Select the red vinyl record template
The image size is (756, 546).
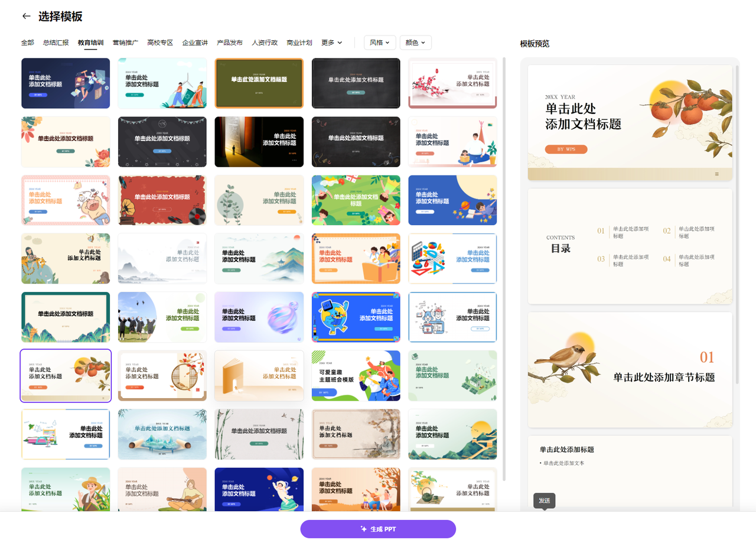[x=162, y=200]
